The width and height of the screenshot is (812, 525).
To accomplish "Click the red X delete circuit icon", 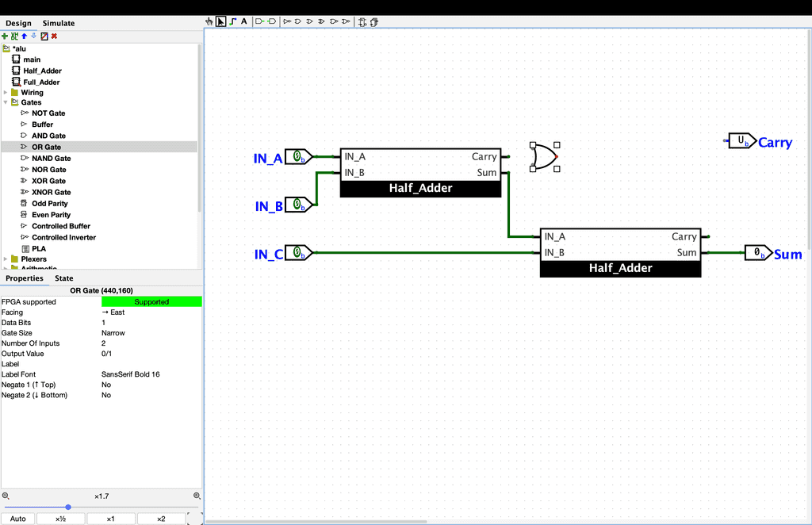I will tap(54, 36).
